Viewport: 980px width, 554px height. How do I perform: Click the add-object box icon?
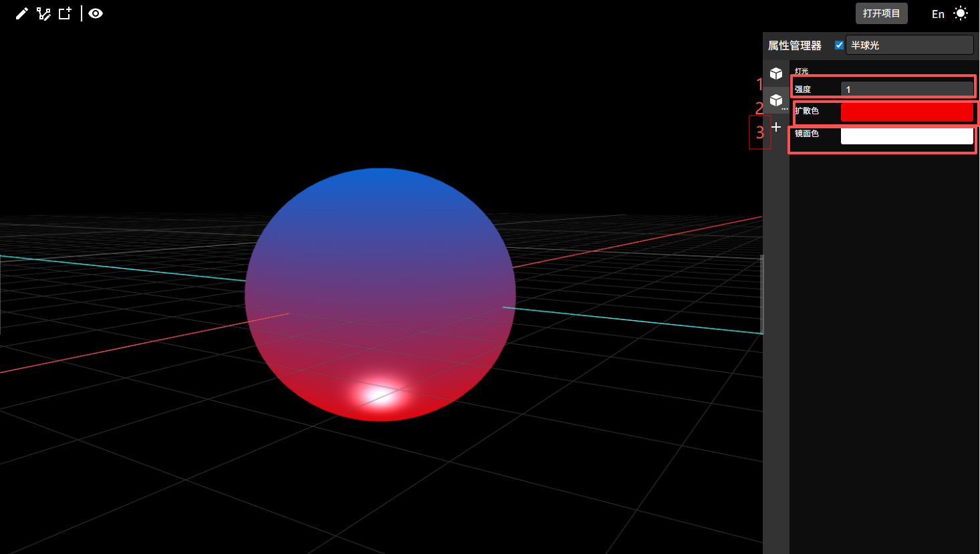click(x=65, y=13)
